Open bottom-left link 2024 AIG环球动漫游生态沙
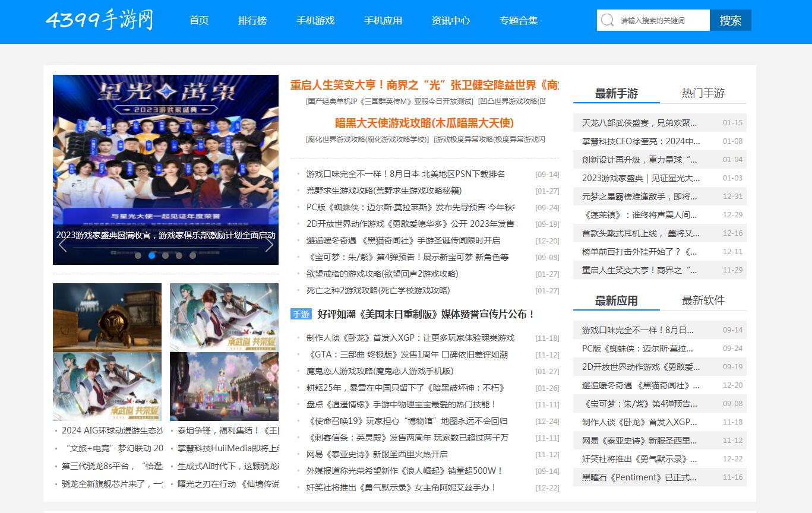 tap(112, 430)
